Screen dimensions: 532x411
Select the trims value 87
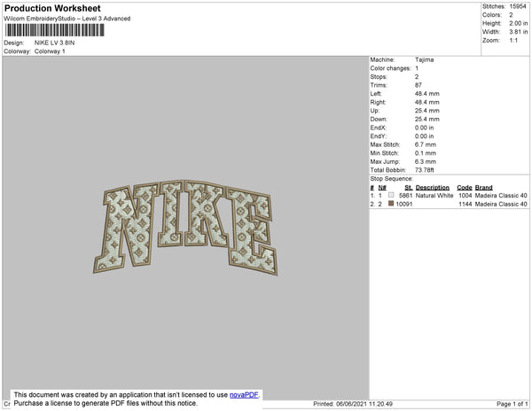(x=418, y=85)
